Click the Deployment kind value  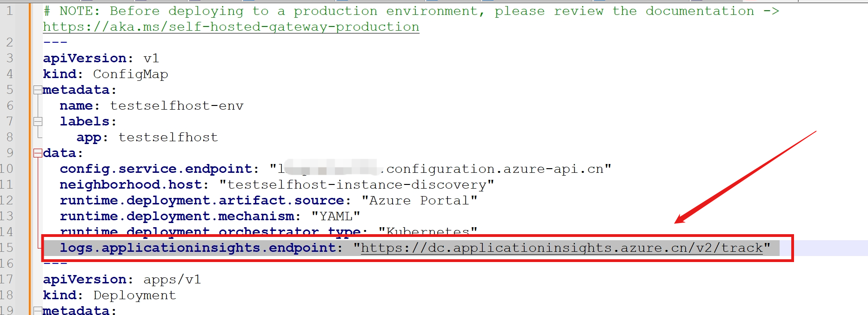pyautogui.click(x=134, y=295)
